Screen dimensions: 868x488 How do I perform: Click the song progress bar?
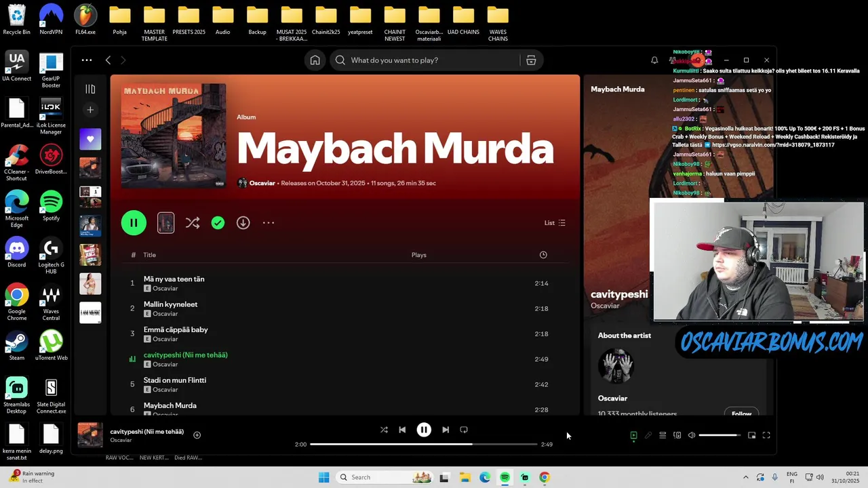point(424,444)
